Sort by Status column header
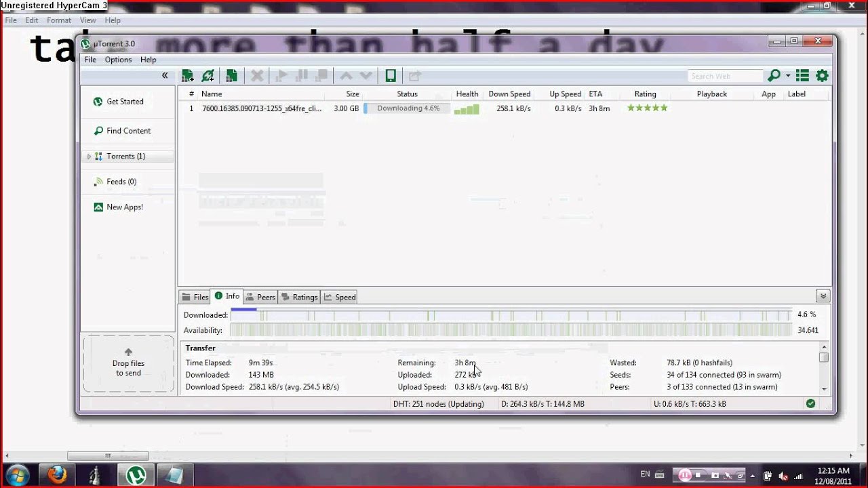868x488 pixels. [x=407, y=94]
